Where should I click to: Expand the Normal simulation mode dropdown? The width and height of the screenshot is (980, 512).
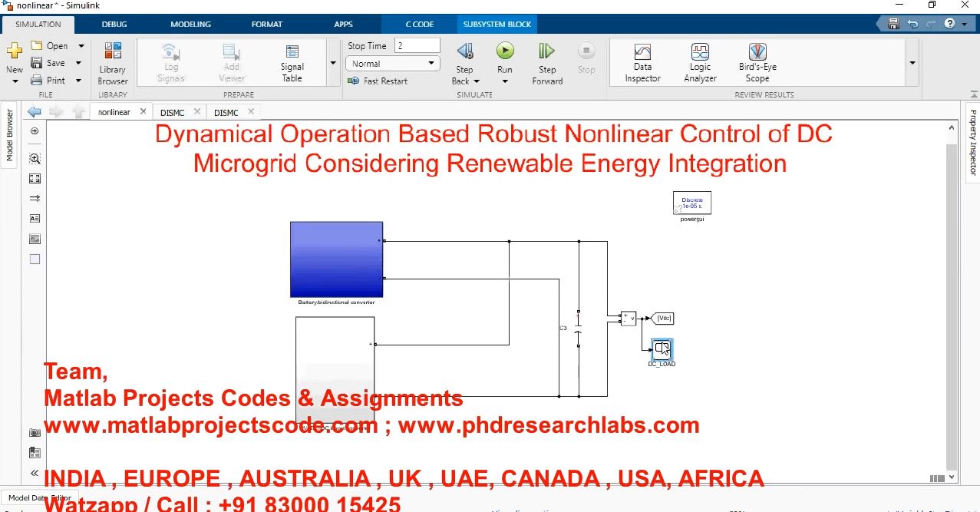[x=392, y=64]
